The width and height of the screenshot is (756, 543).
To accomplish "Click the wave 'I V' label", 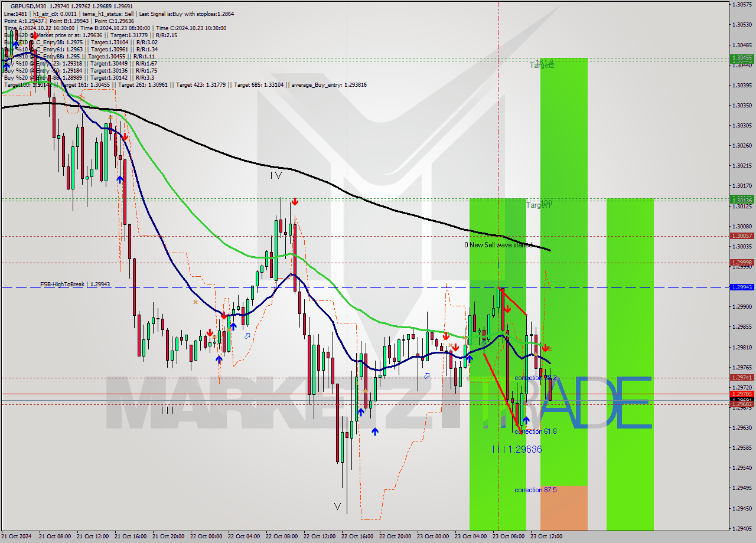I will (276, 175).
